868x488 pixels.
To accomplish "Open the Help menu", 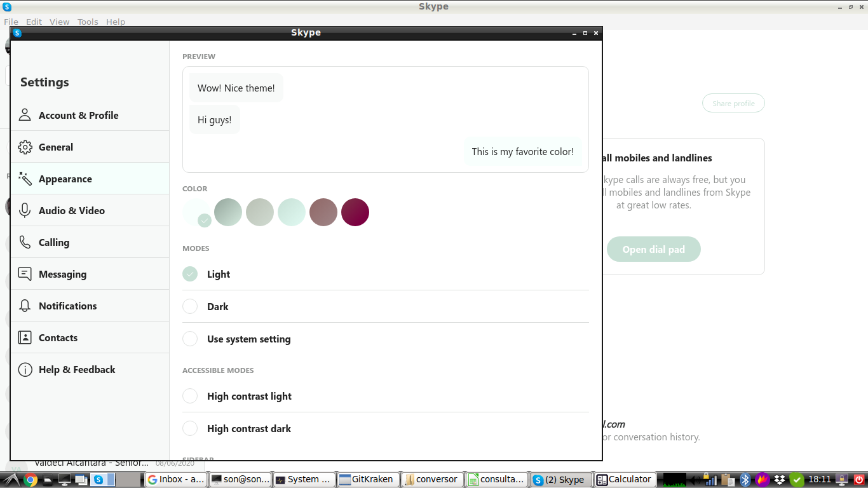I will pos(116,22).
